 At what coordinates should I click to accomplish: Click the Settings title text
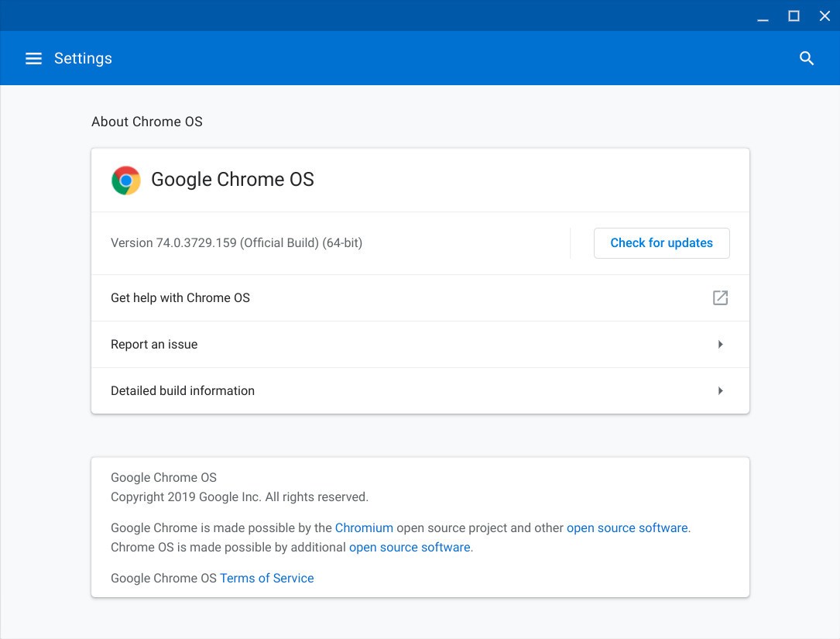point(83,58)
